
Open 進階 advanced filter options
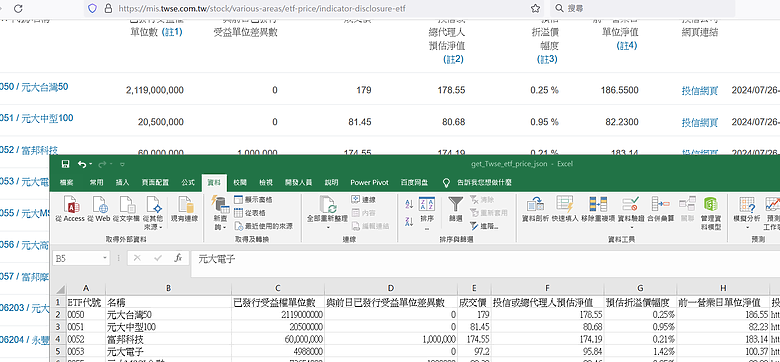point(484,226)
